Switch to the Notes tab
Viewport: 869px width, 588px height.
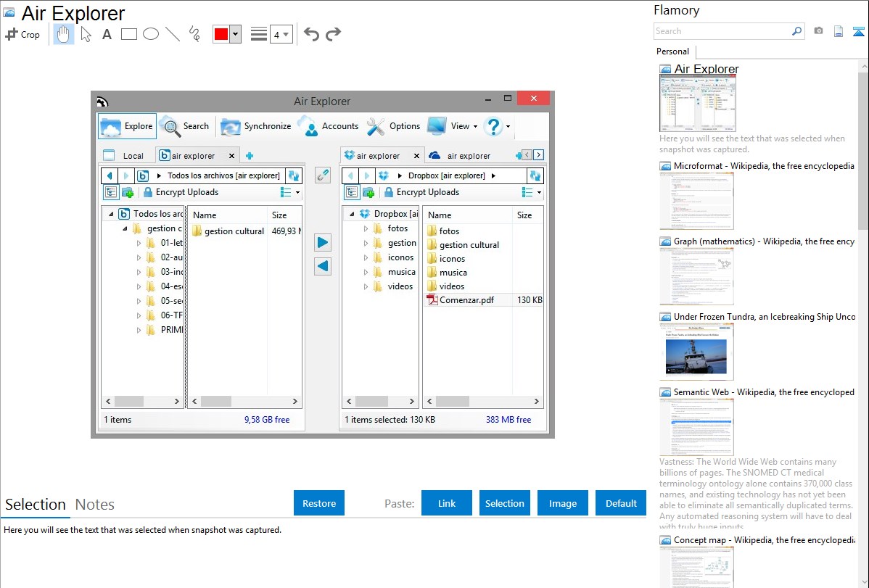(x=95, y=505)
